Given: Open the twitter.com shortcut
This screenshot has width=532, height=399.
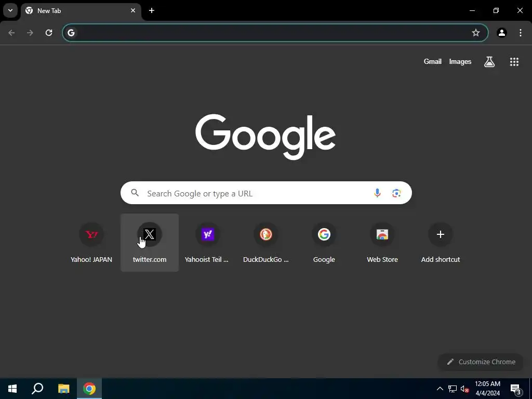Looking at the screenshot, I should (x=150, y=242).
